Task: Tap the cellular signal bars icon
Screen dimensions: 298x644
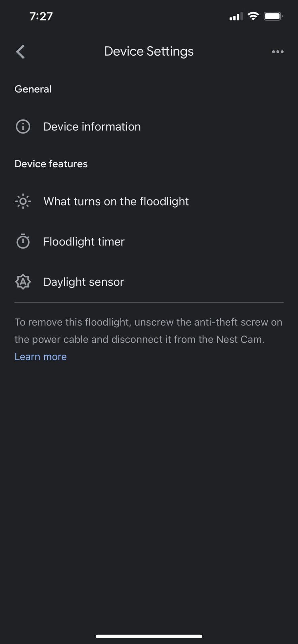Action: 236,16
